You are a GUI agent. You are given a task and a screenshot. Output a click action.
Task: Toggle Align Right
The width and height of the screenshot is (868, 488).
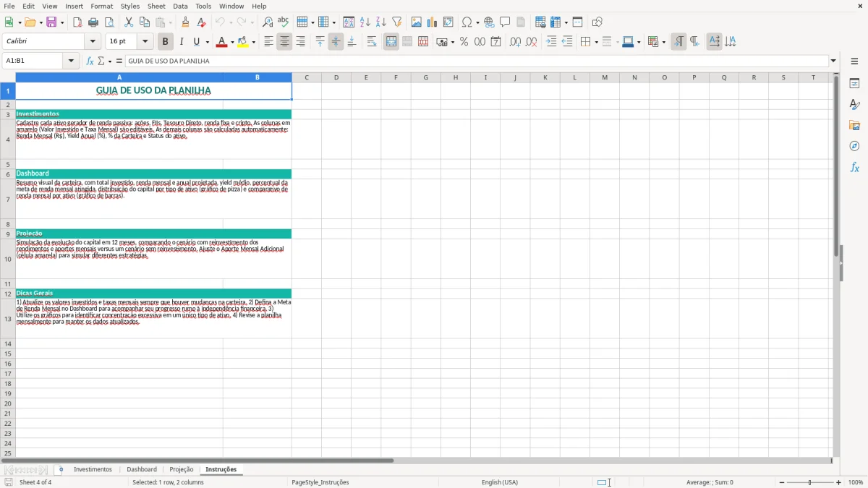[x=300, y=42]
